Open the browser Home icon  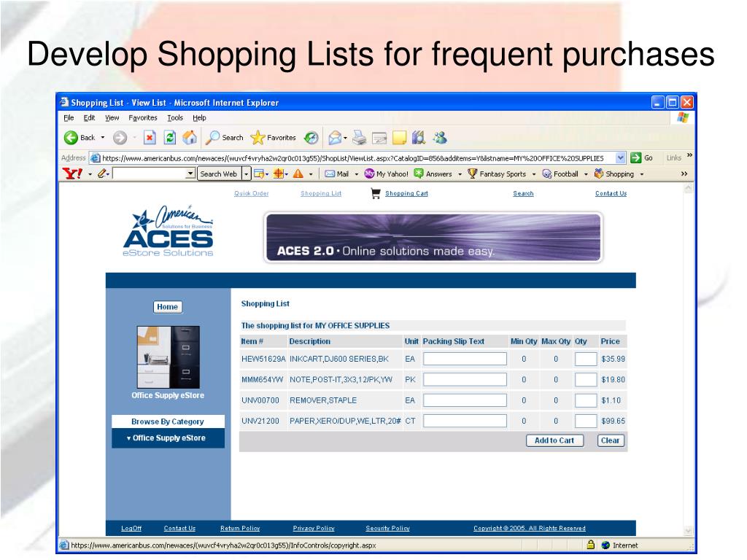(190, 138)
